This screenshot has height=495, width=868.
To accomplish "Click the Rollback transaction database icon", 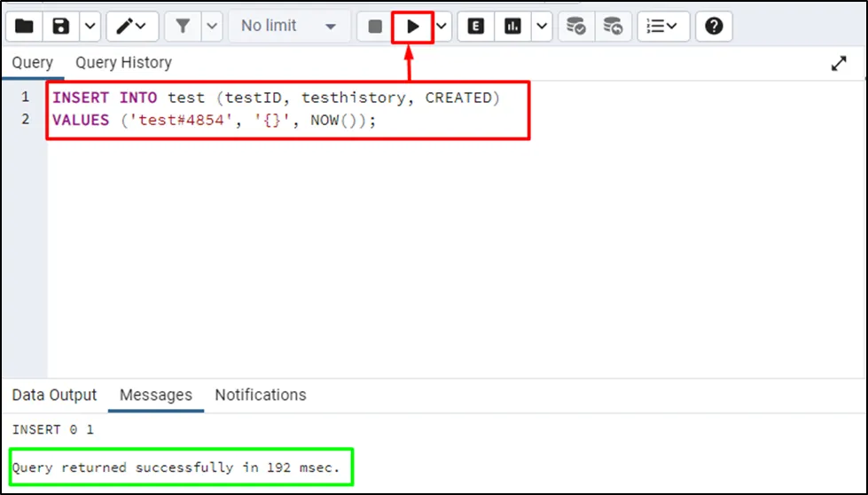I will pyautogui.click(x=613, y=27).
